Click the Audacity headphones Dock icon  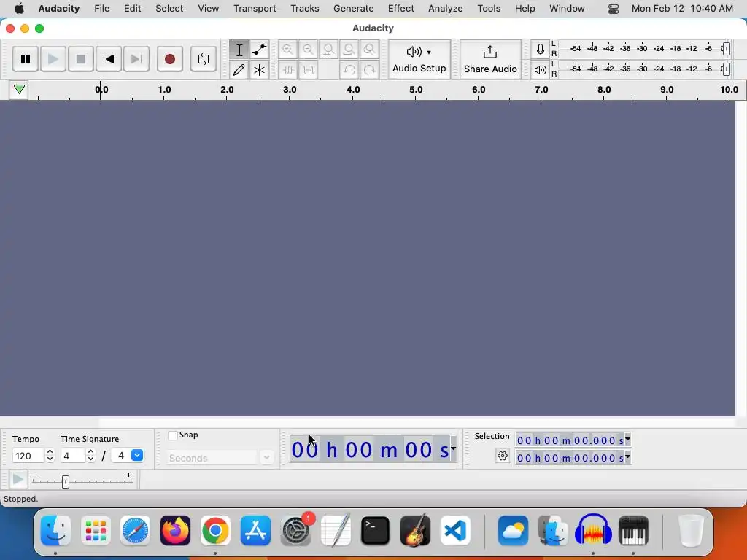[593, 530]
